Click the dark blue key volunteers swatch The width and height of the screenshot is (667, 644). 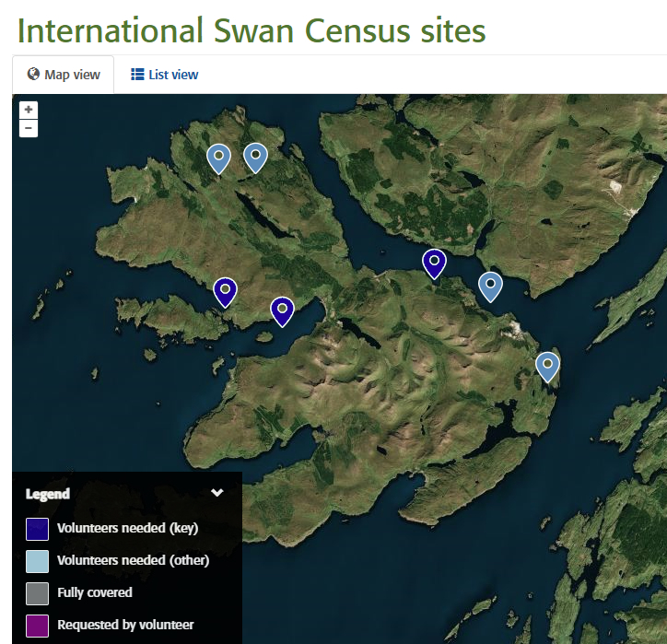click(x=38, y=529)
